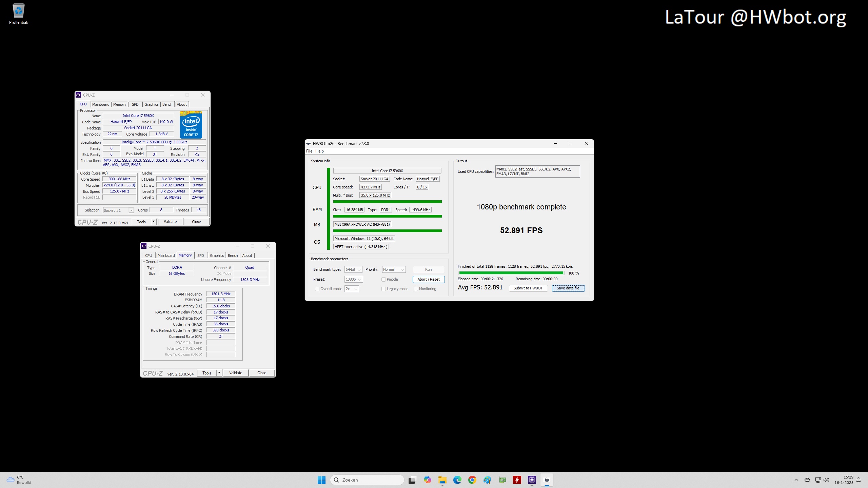Image resolution: width=868 pixels, height=488 pixels.
Task: Open the Benchmark type 64-bit dropdown
Action: 353,269
